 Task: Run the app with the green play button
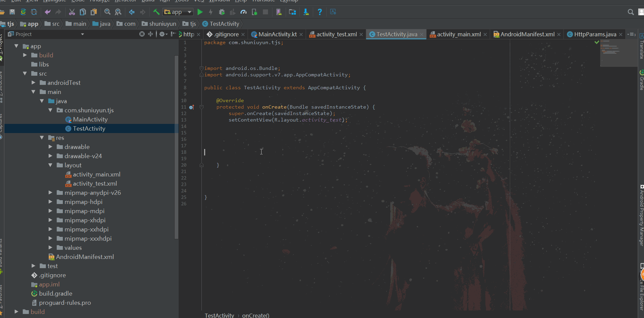click(200, 12)
